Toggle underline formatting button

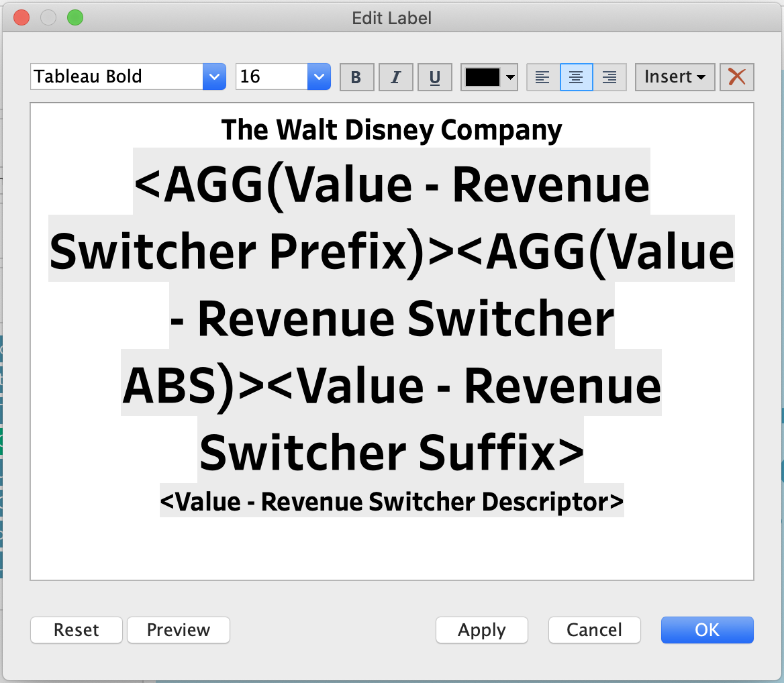[x=434, y=77]
